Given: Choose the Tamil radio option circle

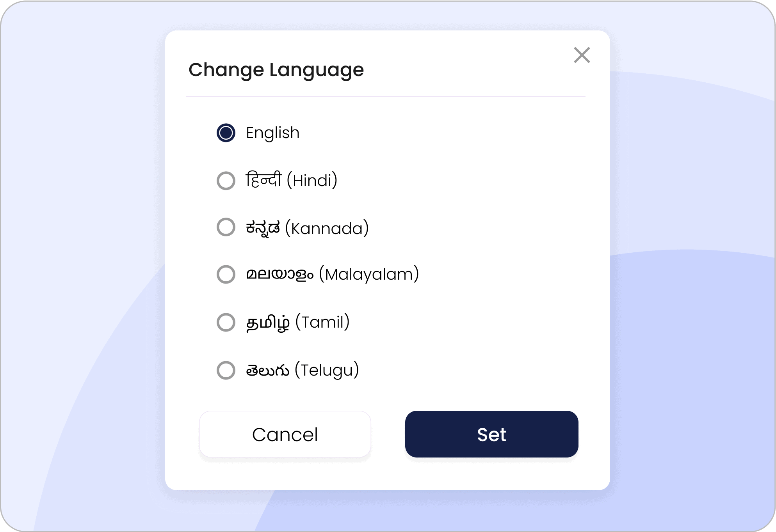Looking at the screenshot, I should (226, 322).
